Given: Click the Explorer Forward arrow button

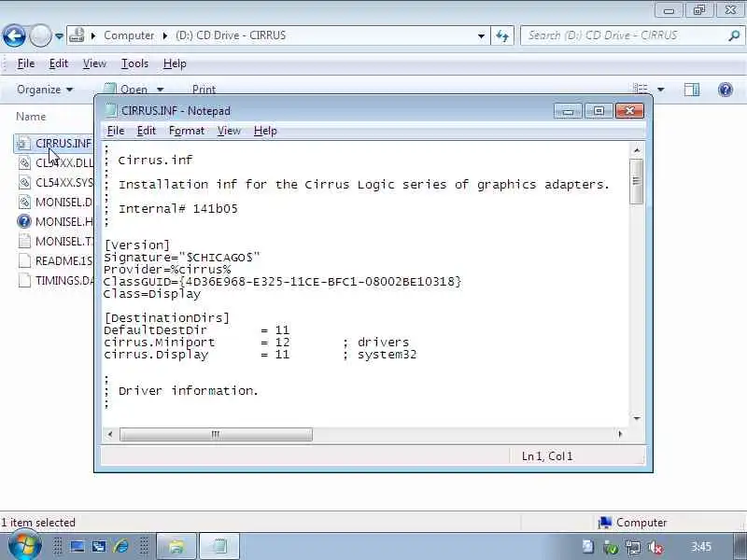Looking at the screenshot, I should tap(40, 35).
